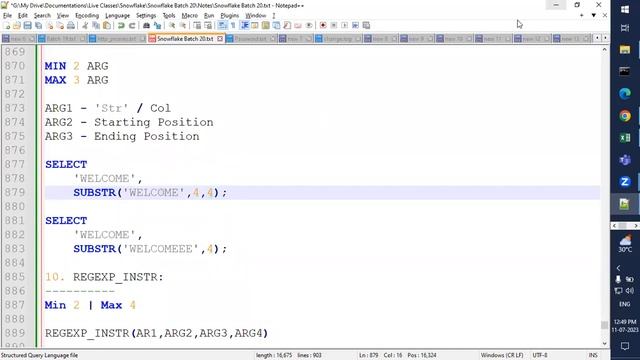Click the Zoom In toolbar icon
The height and width of the screenshot is (360, 640).
tap(172, 25)
